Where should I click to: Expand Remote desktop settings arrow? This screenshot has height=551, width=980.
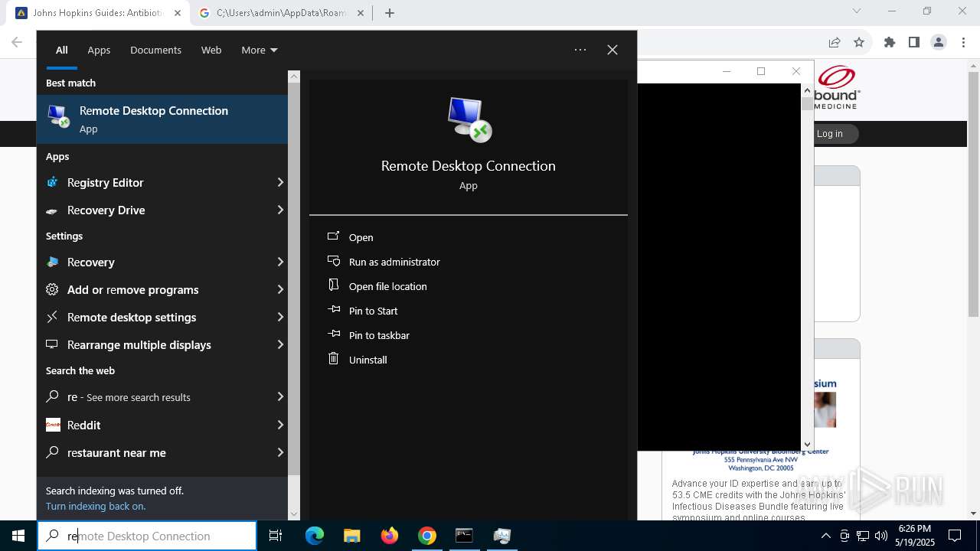280,317
